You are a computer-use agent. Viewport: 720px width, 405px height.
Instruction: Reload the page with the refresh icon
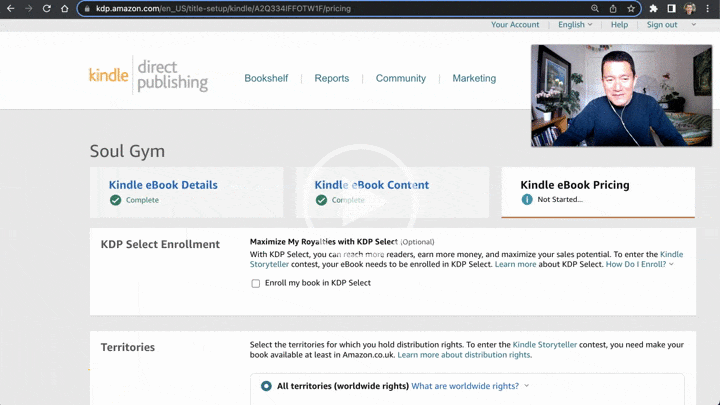point(46,8)
